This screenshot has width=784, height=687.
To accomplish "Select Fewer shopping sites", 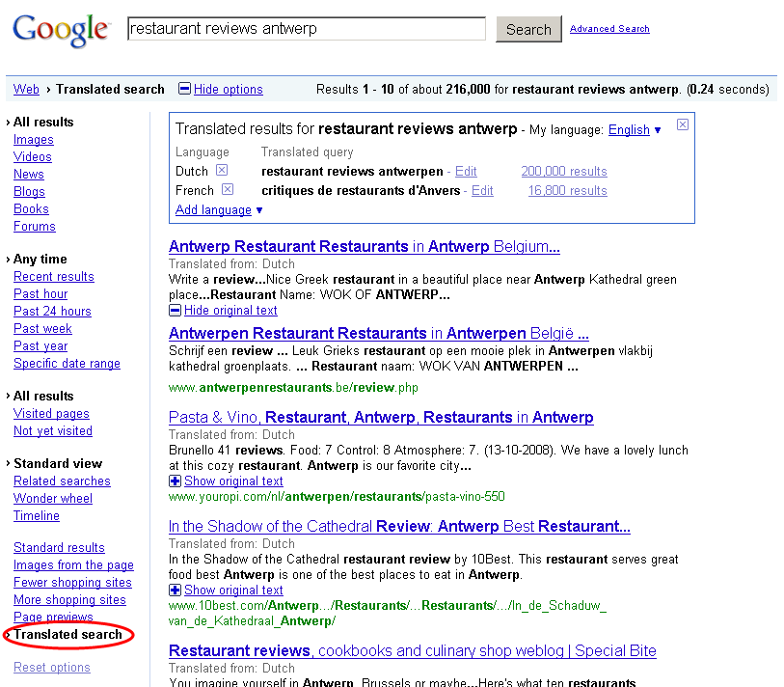I will [x=72, y=583].
